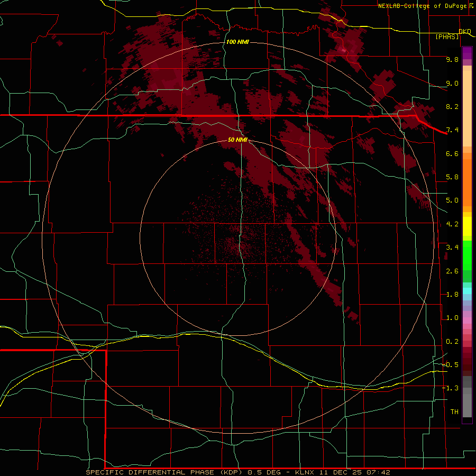The image size is (476, 476).
Task: Click the 7.4 scale value
Action: [x=452, y=130]
